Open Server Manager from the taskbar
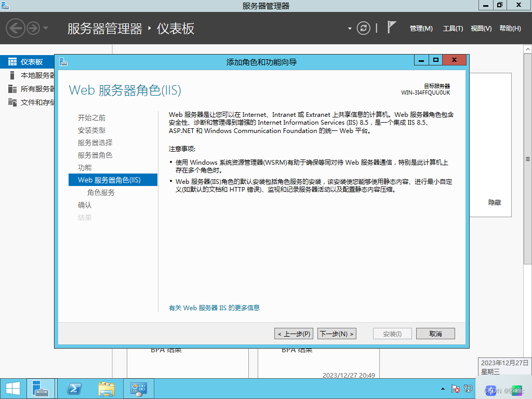The height and width of the screenshot is (399, 532). pyautogui.click(x=41, y=389)
